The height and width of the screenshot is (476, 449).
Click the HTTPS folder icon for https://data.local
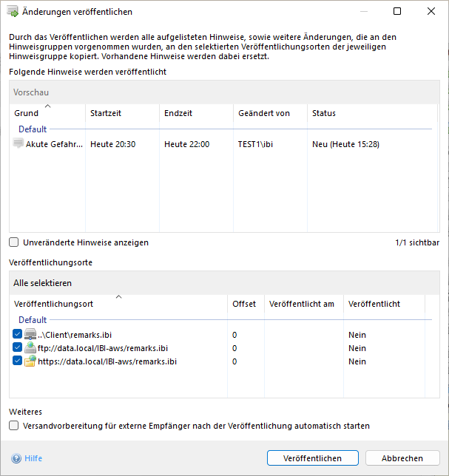coord(30,361)
